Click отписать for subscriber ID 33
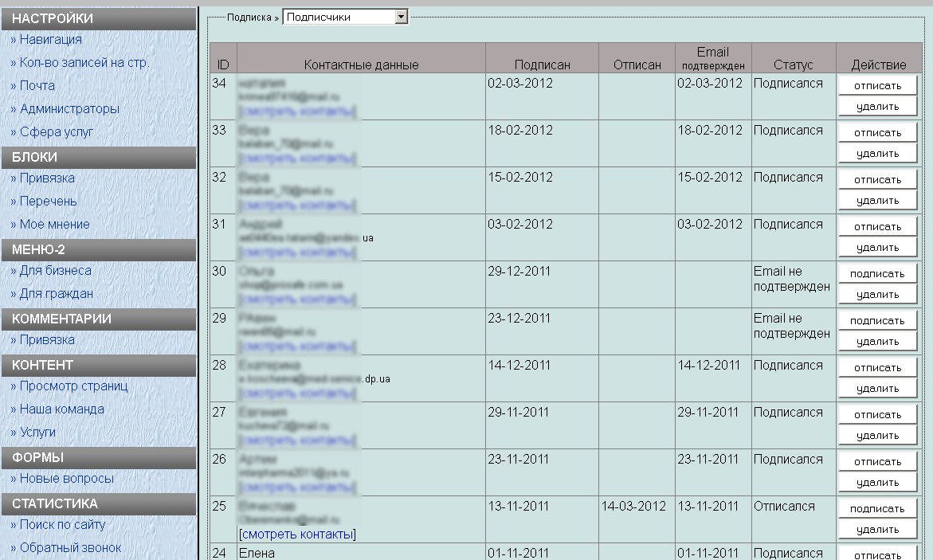Viewport: 933px width, 560px height. pos(878,133)
